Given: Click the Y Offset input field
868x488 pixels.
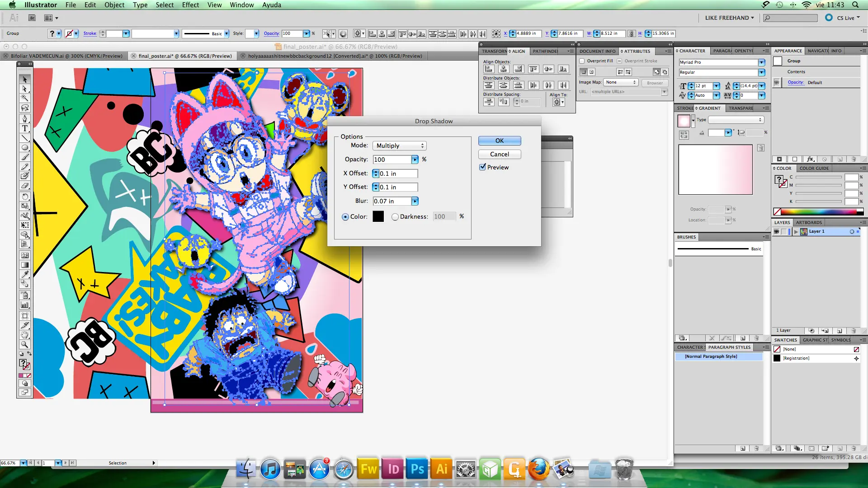Looking at the screenshot, I should (x=398, y=187).
